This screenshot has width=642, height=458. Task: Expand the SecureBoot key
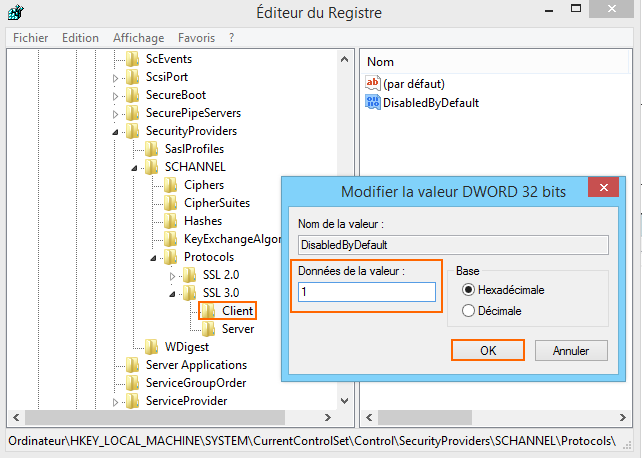pos(115,96)
